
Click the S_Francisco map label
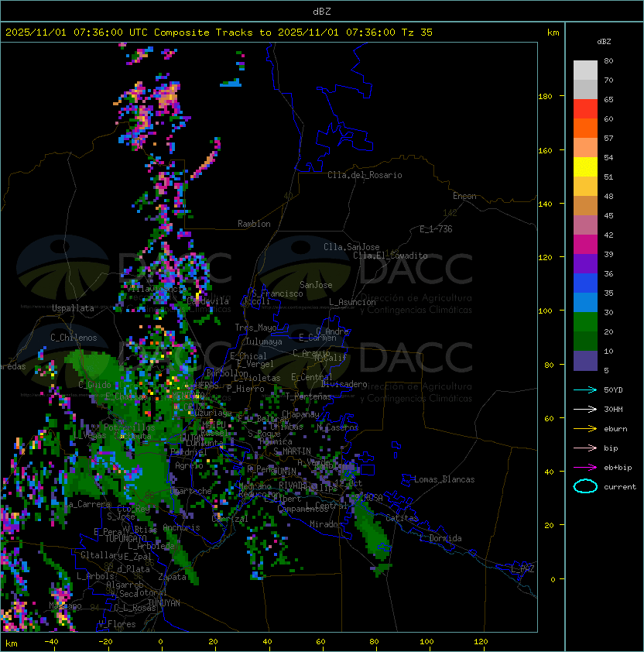(x=277, y=293)
